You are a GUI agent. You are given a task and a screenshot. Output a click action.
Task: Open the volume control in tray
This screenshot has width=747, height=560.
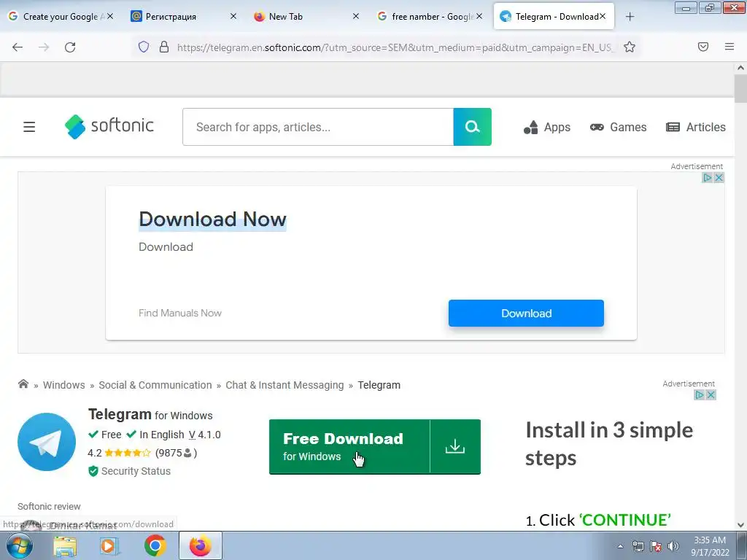point(673,546)
